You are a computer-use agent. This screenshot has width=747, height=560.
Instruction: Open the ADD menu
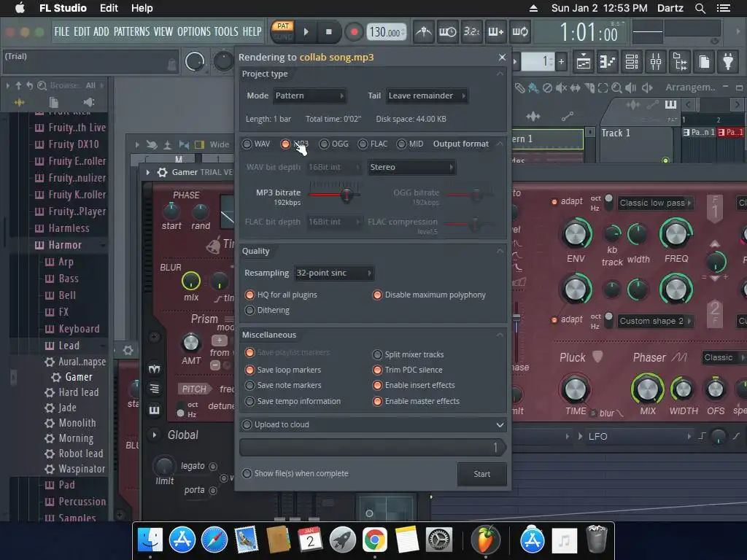(x=101, y=31)
